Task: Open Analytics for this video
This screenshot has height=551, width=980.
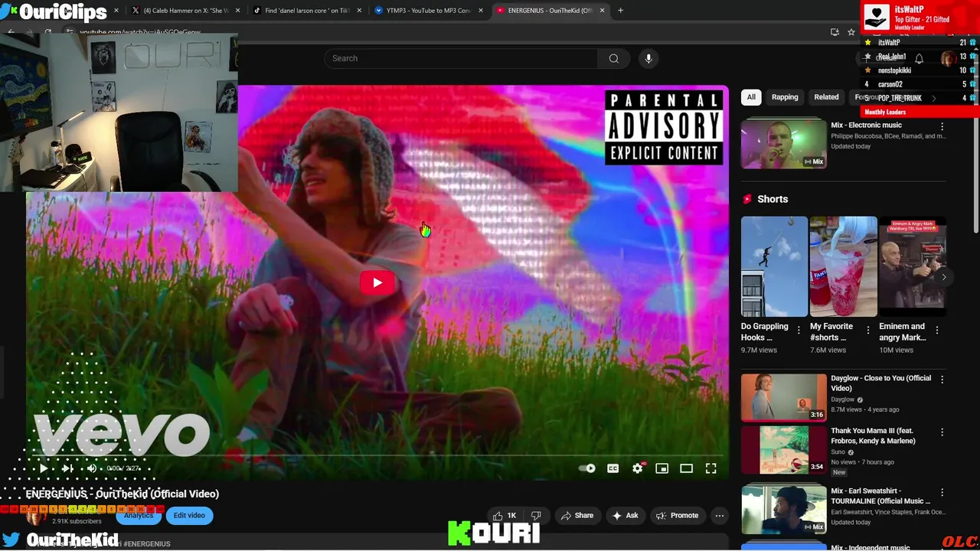Action: 139,516
